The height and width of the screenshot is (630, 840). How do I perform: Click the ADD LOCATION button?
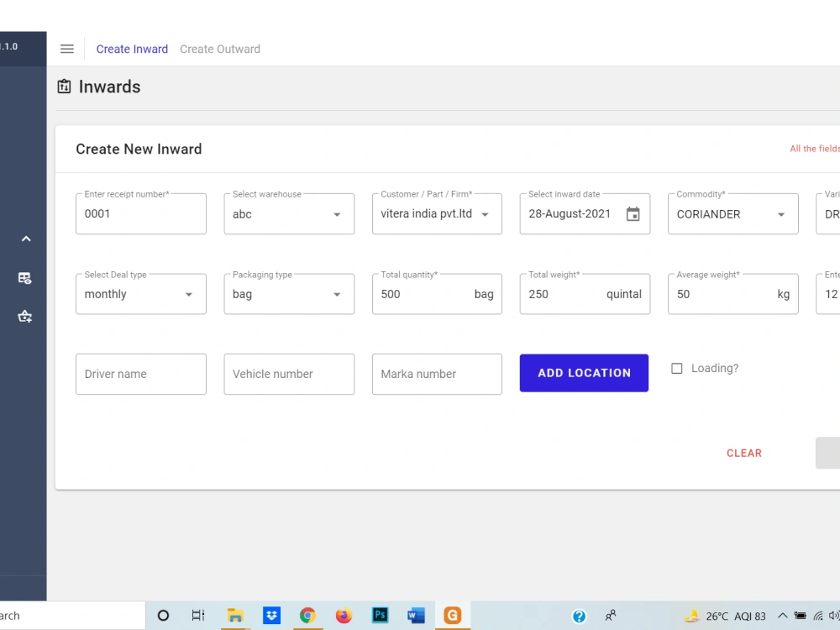584,373
